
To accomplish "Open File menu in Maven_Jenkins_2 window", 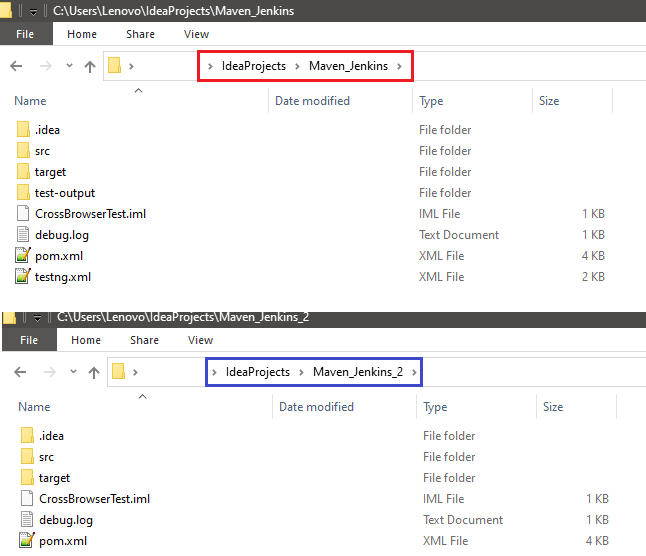I will 29,340.
